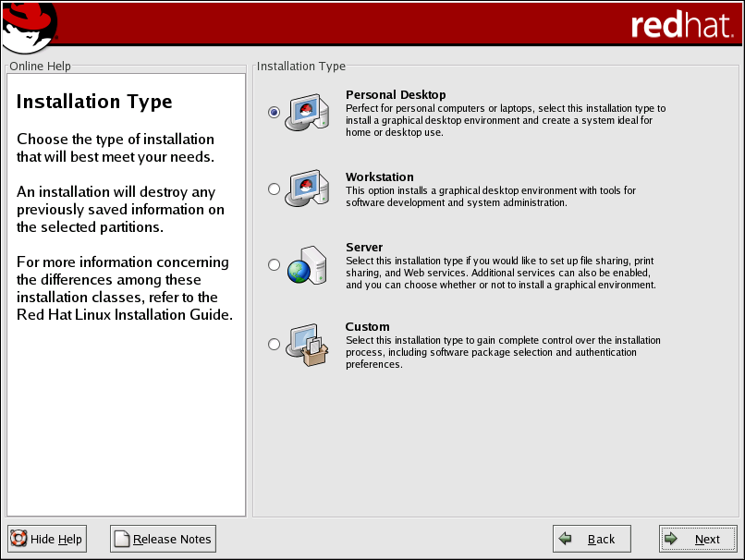Click the document icon on Release Notes

pyautogui.click(x=122, y=540)
